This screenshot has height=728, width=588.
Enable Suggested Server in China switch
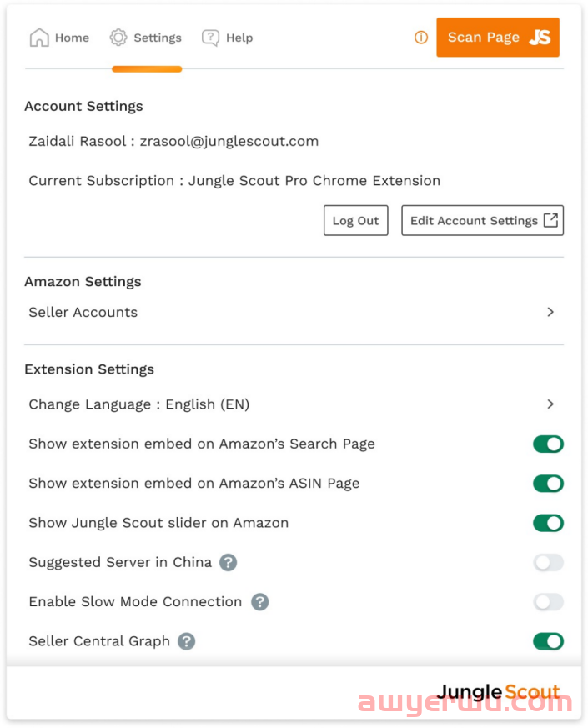pos(548,562)
